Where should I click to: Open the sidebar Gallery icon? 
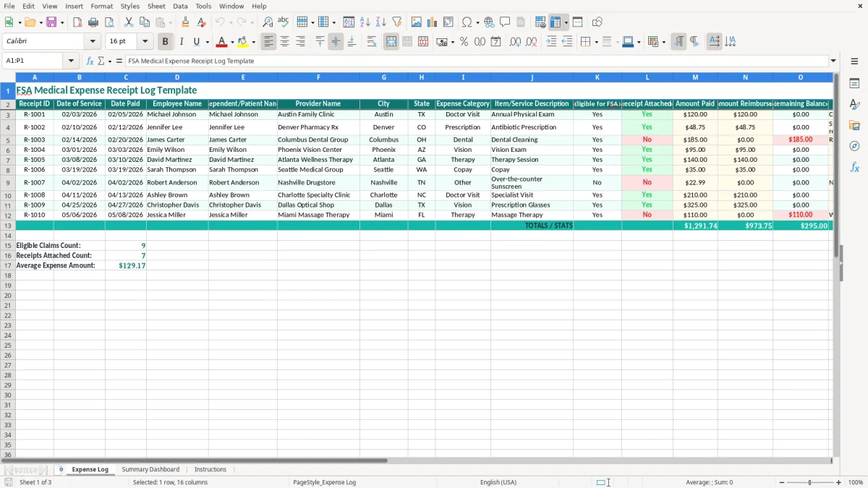tap(854, 125)
